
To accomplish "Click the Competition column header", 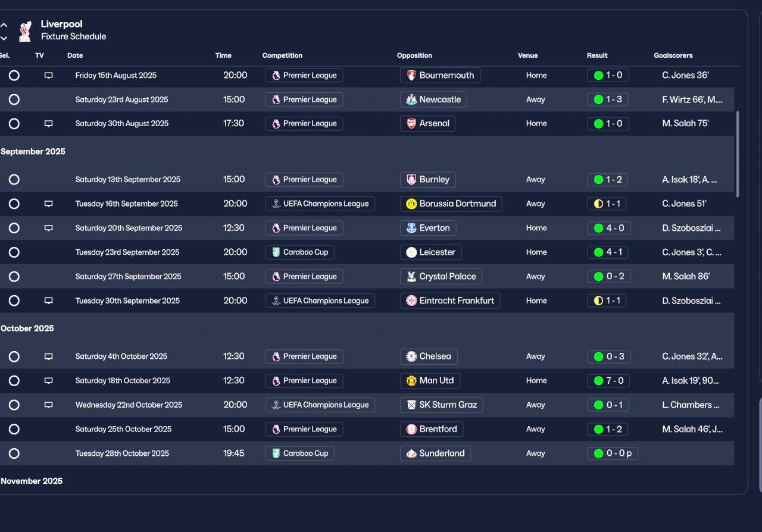I will (282, 55).
